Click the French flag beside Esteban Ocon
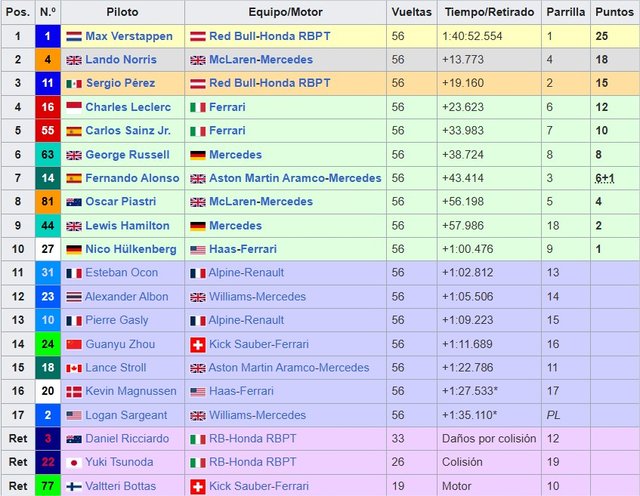The image size is (640, 496). [x=74, y=273]
